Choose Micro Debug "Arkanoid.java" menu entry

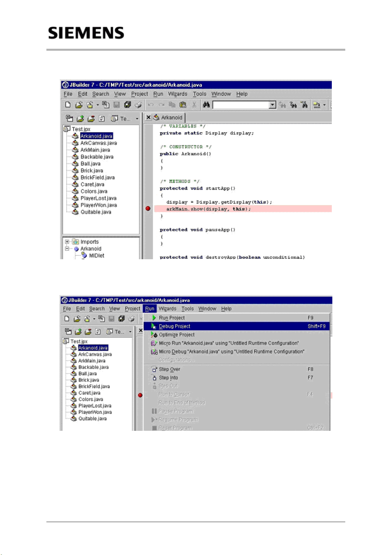coord(237,351)
